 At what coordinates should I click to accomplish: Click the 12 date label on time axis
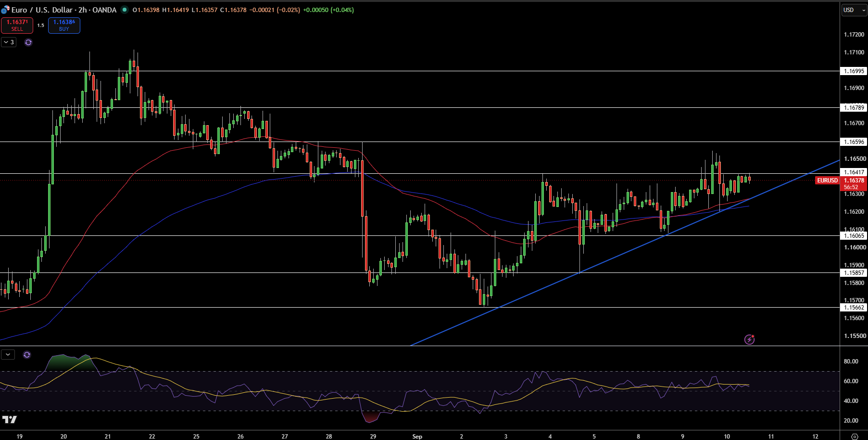[816, 437]
